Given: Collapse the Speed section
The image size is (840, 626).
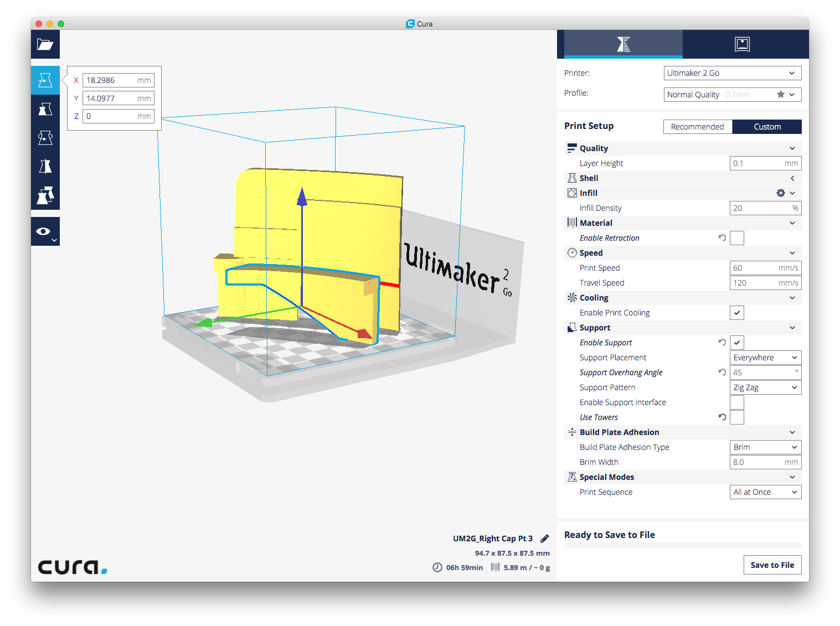Looking at the screenshot, I should click(x=792, y=253).
